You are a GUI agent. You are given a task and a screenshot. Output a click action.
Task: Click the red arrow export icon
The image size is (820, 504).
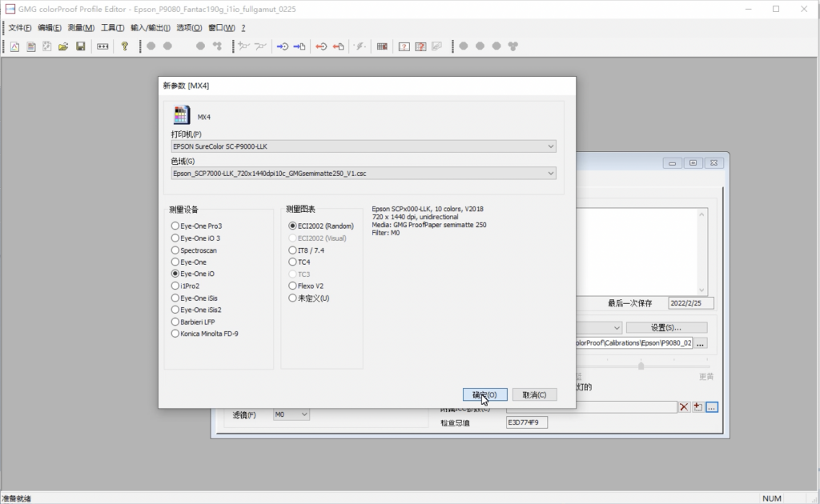(321, 46)
